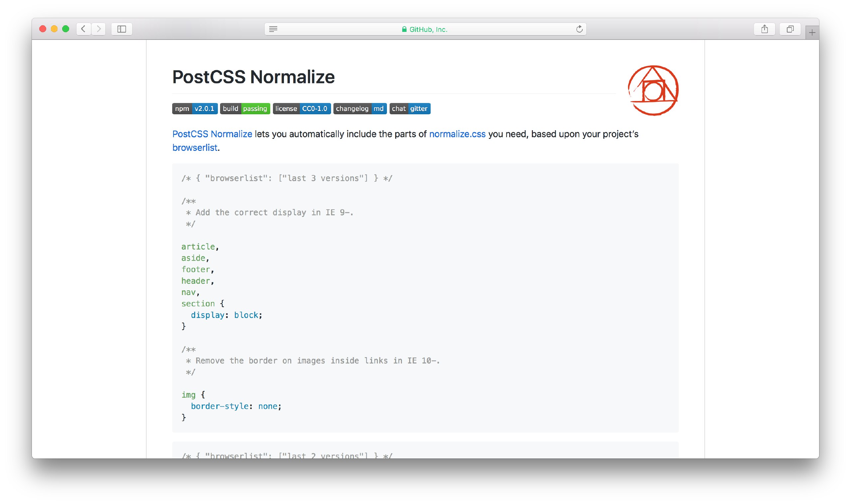The height and width of the screenshot is (504, 851).
Task: Follow the browserlist link
Action: [195, 148]
